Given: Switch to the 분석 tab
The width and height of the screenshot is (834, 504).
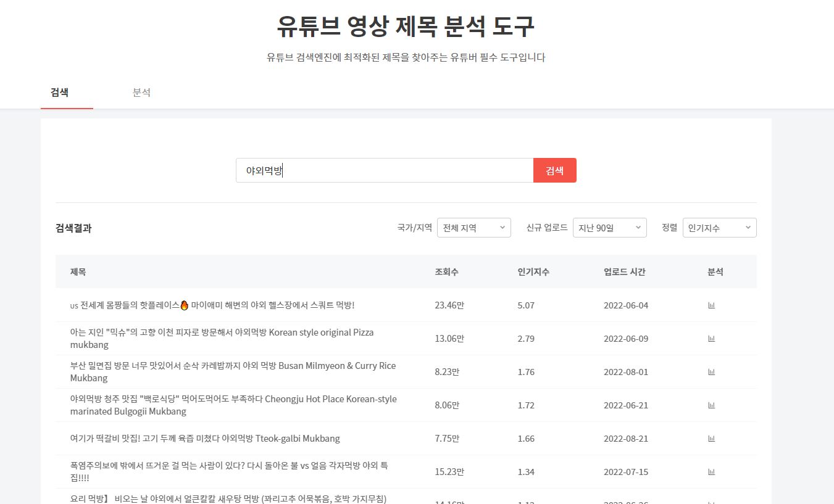Looking at the screenshot, I should (141, 93).
